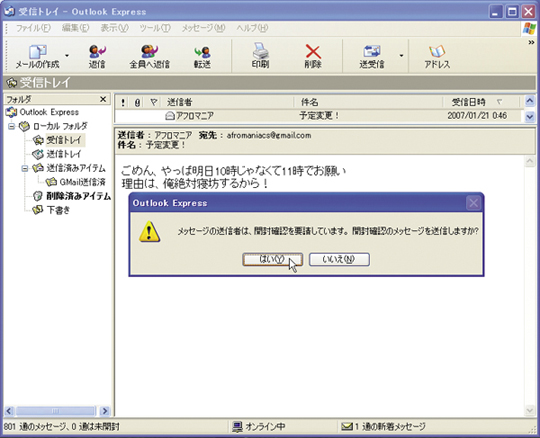The height and width of the screenshot is (438, 540).
Task: Click the Create Mail (メールの作成) toolbar icon
Action: pos(38,52)
